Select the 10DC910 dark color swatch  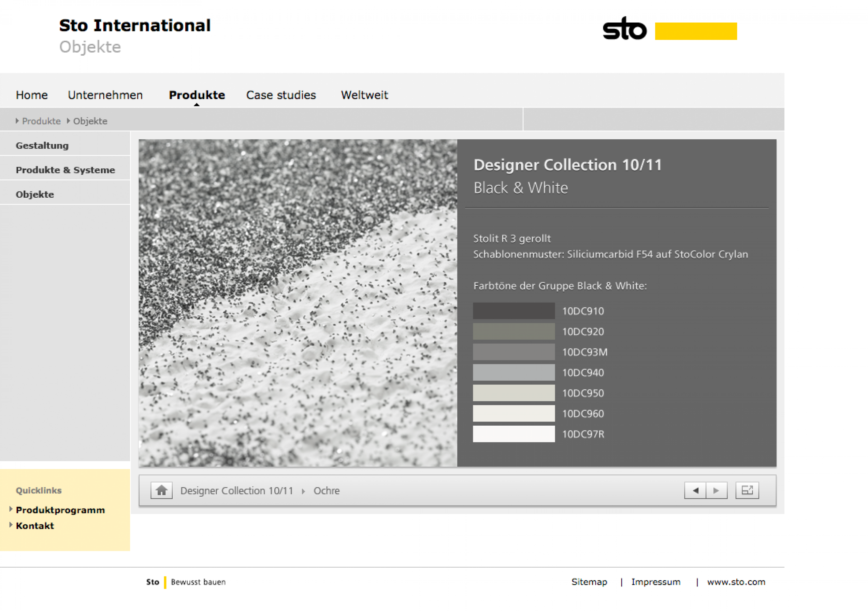pos(513,311)
